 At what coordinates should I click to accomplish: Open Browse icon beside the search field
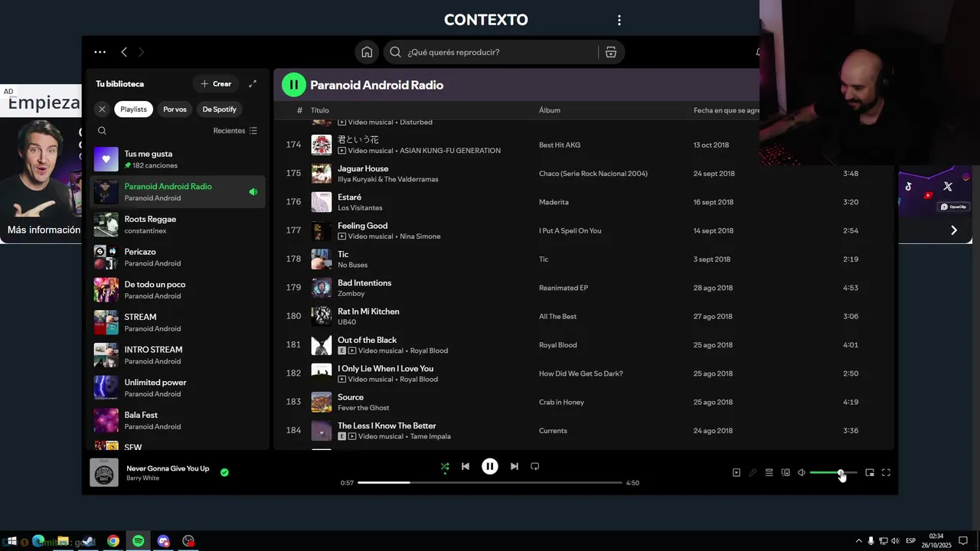pos(610,52)
